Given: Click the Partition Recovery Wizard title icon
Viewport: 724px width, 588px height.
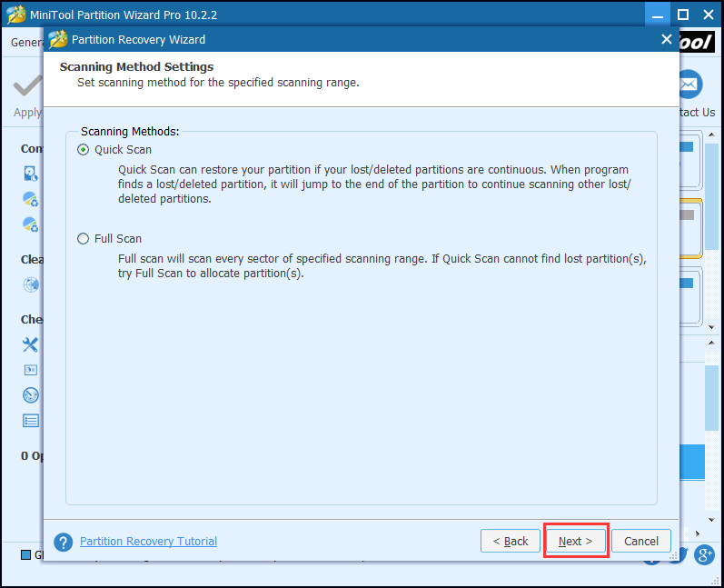Looking at the screenshot, I should click(58, 39).
